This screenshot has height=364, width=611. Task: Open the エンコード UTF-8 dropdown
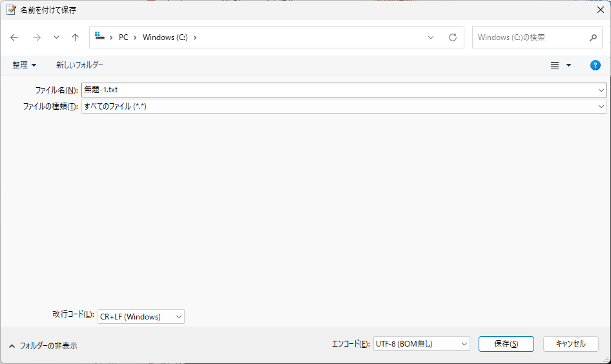[x=421, y=344]
